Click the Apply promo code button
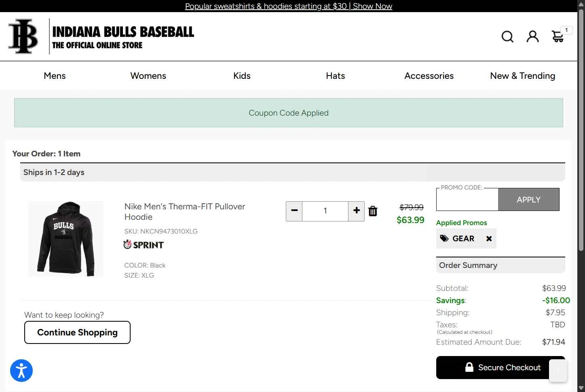The height and width of the screenshot is (392, 585). [528, 200]
